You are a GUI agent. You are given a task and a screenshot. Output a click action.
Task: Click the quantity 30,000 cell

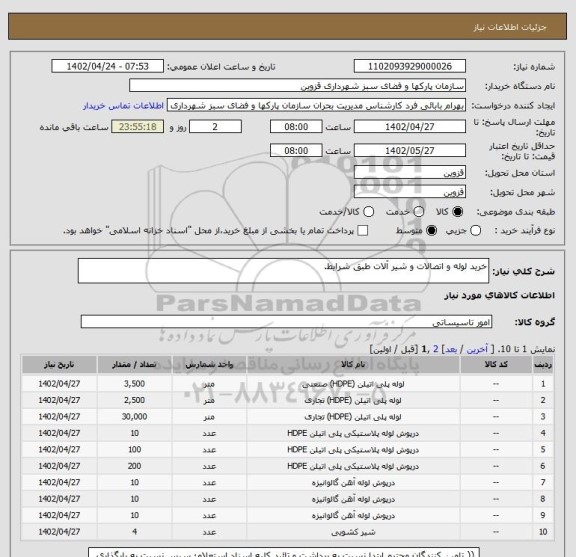[134, 417]
